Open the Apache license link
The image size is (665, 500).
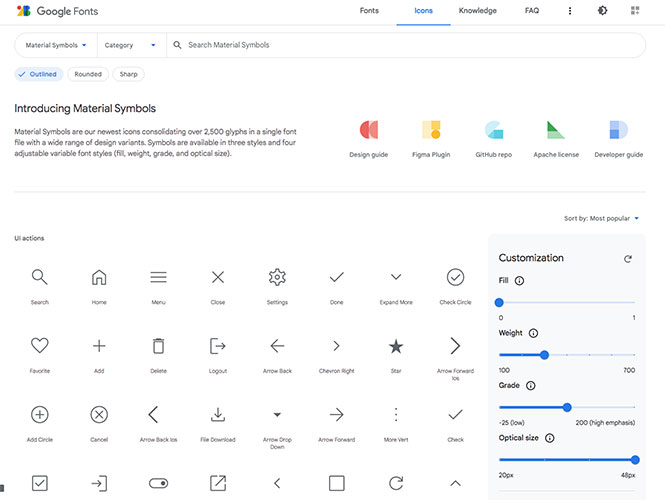pos(556,139)
